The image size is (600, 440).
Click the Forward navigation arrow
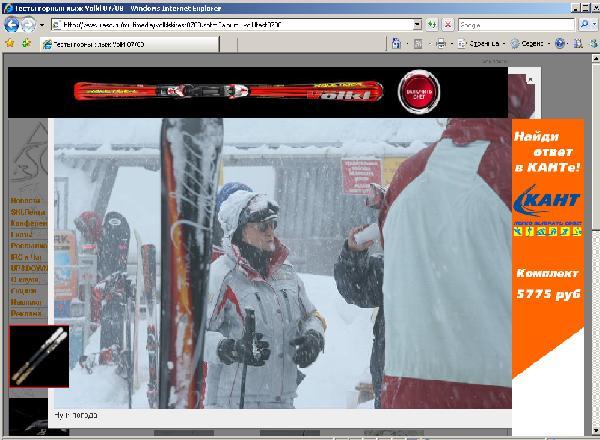[28, 25]
